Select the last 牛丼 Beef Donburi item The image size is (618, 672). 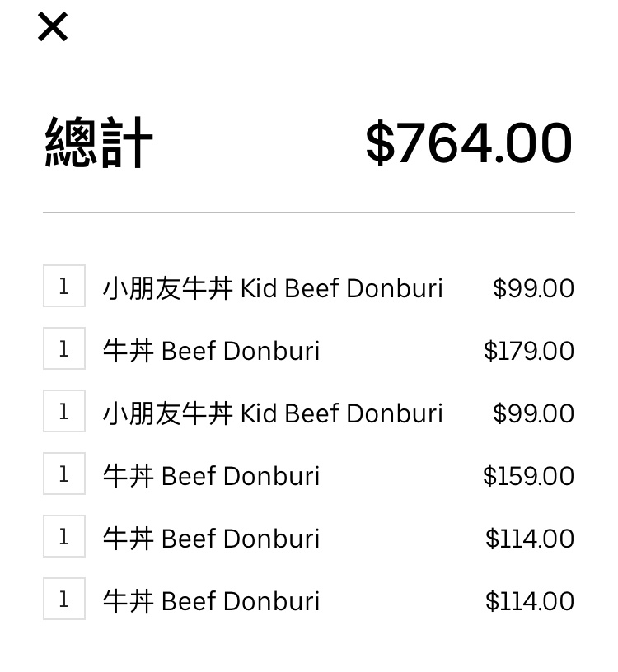[x=211, y=601]
